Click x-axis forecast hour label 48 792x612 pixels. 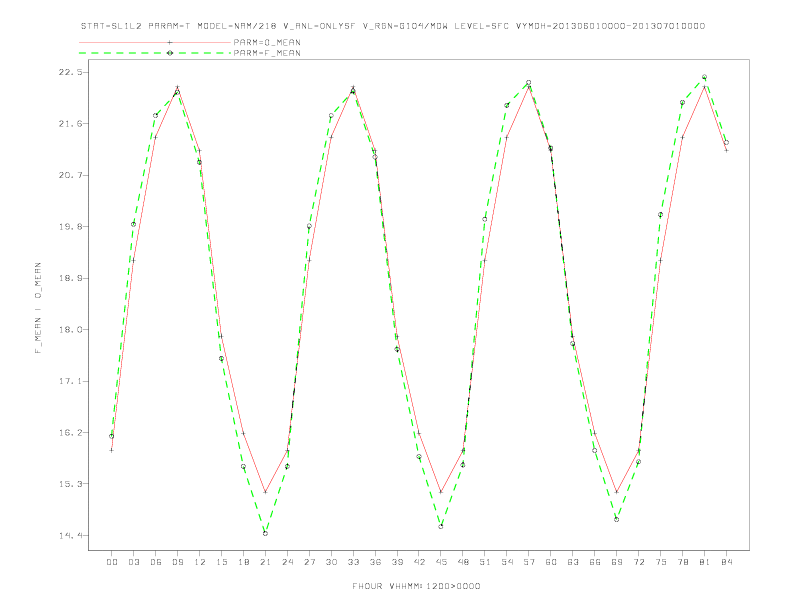click(463, 562)
